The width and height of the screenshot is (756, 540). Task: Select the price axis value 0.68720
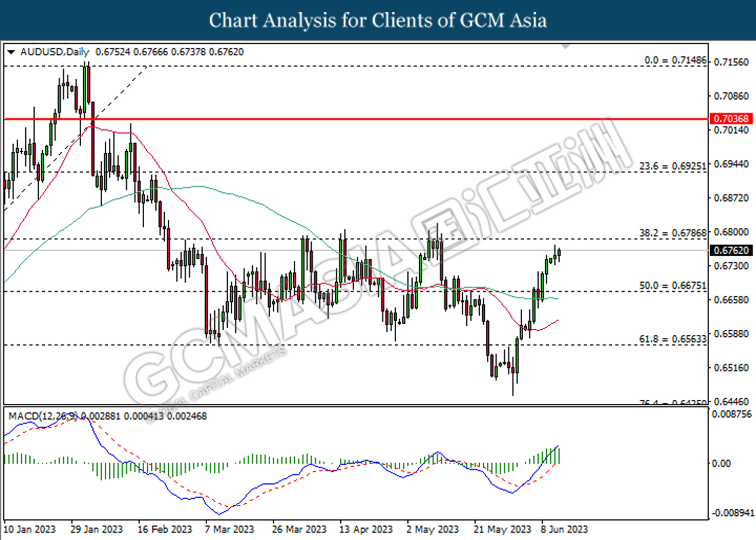731,198
